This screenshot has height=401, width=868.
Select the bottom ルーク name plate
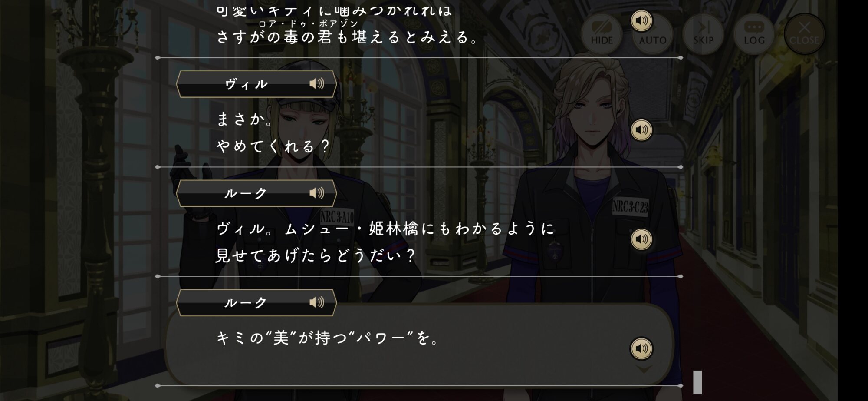point(256,302)
